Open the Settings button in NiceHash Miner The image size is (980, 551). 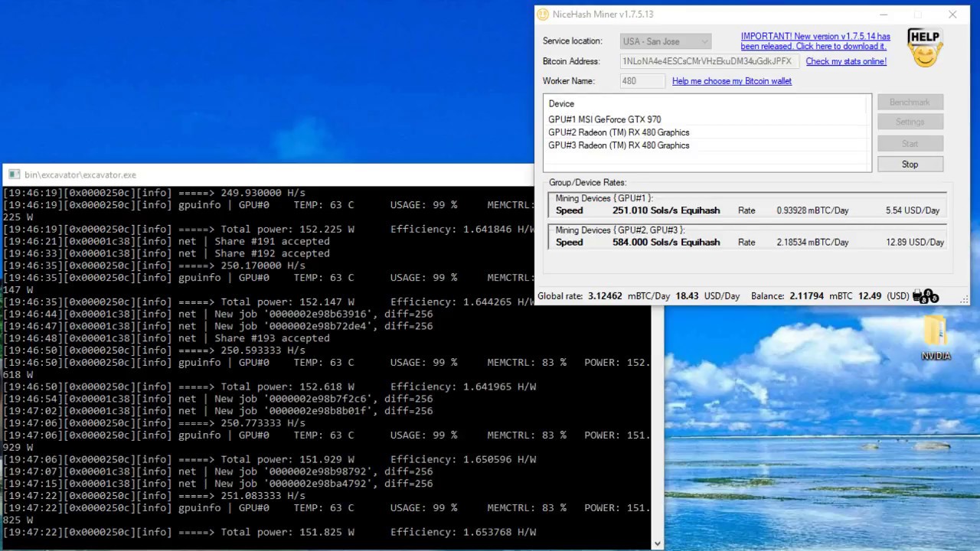(x=910, y=122)
